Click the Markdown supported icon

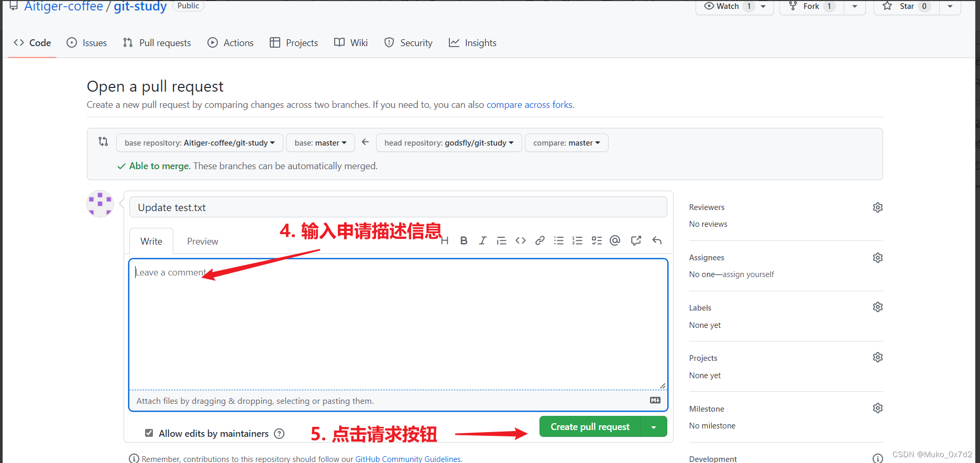[x=655, y=400]
